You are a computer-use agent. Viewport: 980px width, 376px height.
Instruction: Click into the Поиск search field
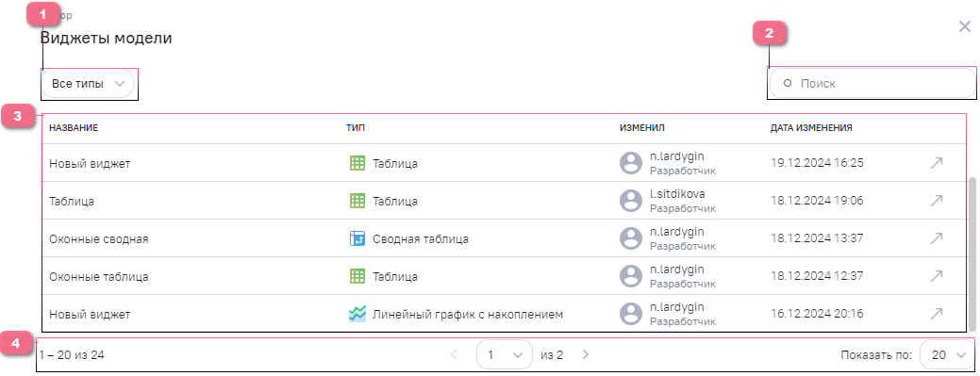(872, 83)
